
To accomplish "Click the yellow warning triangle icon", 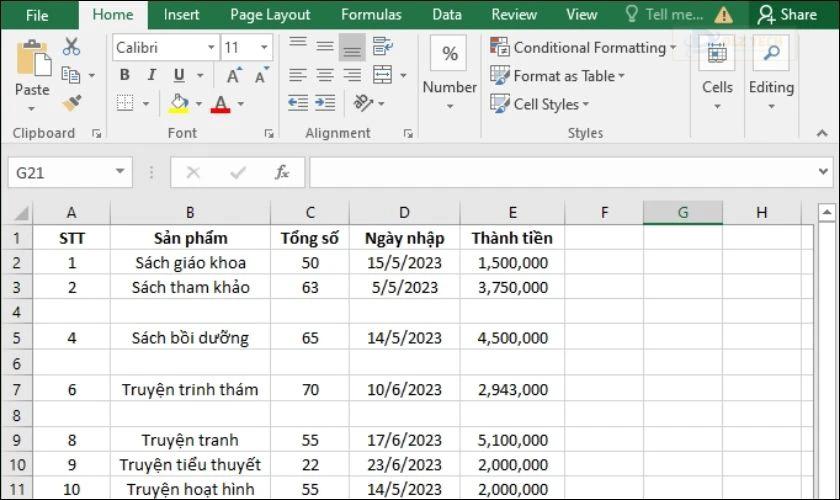I will click(724, 15).
